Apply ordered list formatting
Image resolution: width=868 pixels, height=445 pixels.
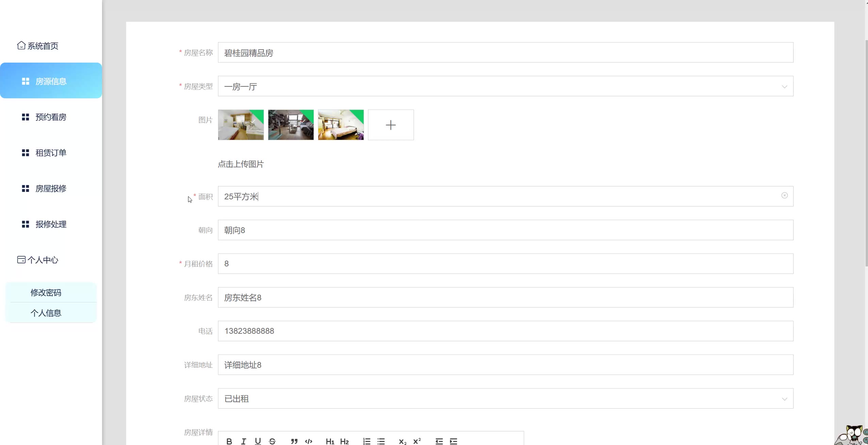[367, 441]
